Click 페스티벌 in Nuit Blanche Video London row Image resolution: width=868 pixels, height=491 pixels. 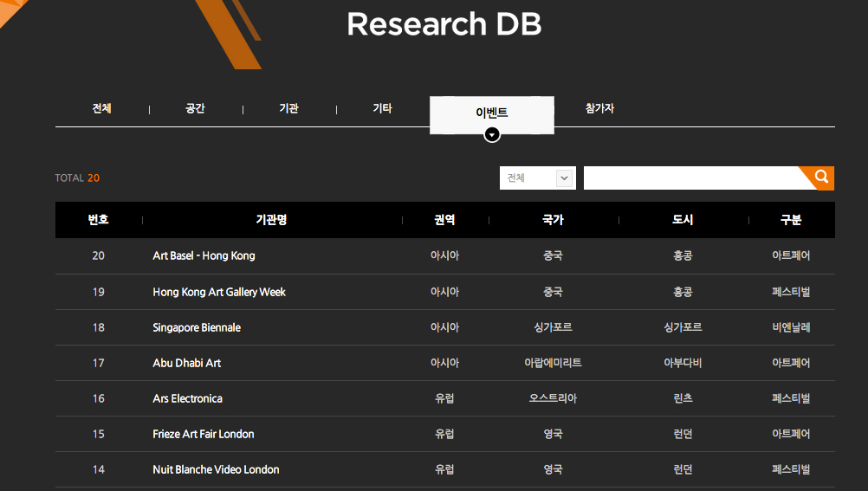[791, 469]
